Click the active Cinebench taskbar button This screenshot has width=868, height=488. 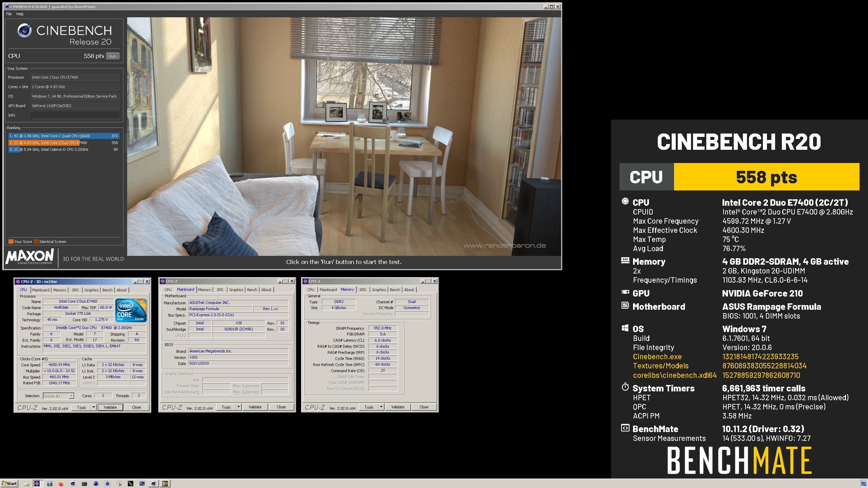tap(154, 484)
